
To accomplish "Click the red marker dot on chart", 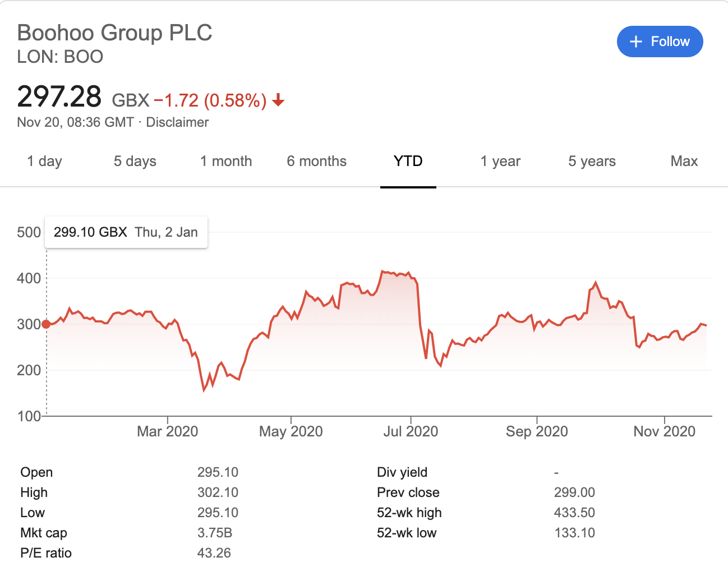I will click(46, 324).
